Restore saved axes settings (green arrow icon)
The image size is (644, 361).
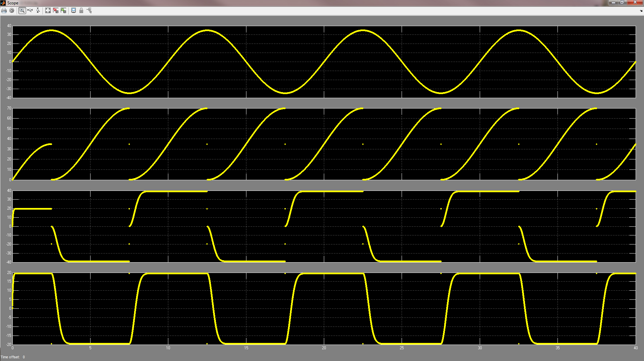click(63, 11)
